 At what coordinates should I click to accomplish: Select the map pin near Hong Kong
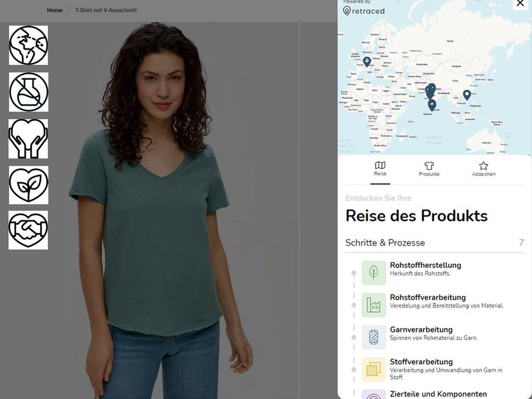click(467, 95)
